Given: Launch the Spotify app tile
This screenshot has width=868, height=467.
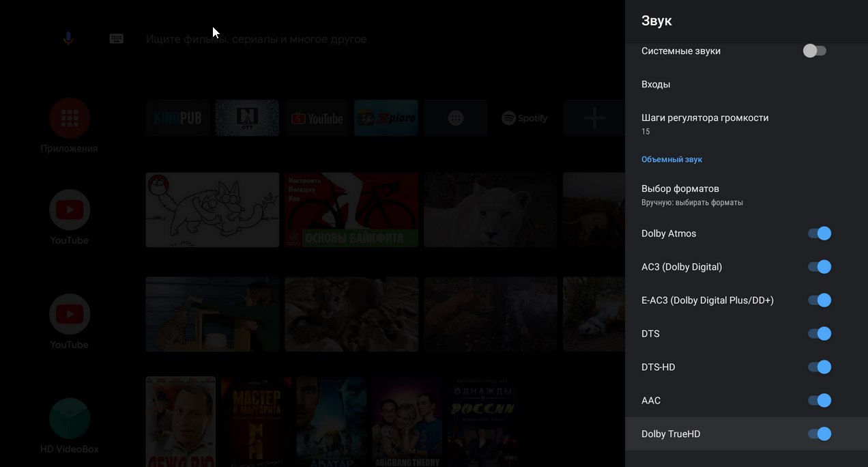Looking at the screenshot, I should (525, 118).
